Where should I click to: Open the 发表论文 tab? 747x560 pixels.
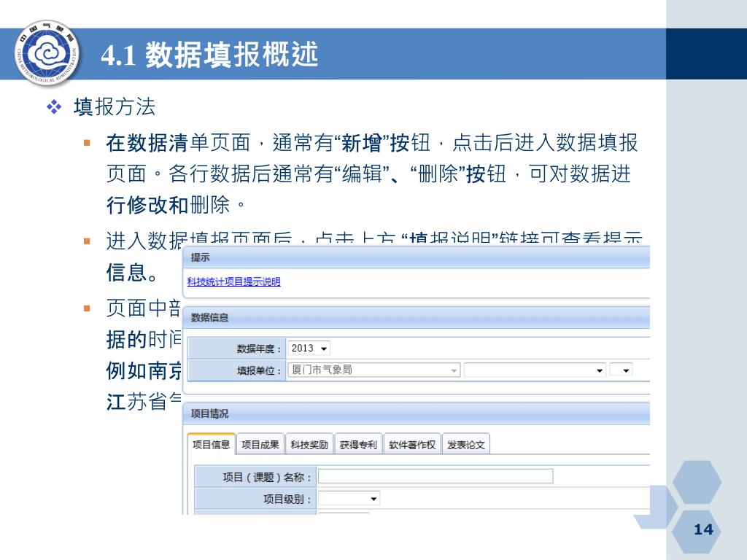pyautogui.click(x=466, y=444)
